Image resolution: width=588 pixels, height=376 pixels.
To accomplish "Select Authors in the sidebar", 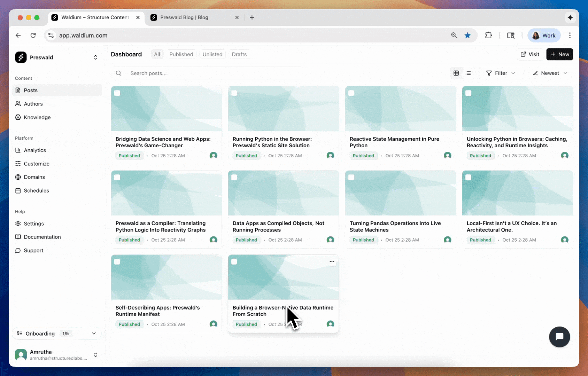I will pos(33,103).
